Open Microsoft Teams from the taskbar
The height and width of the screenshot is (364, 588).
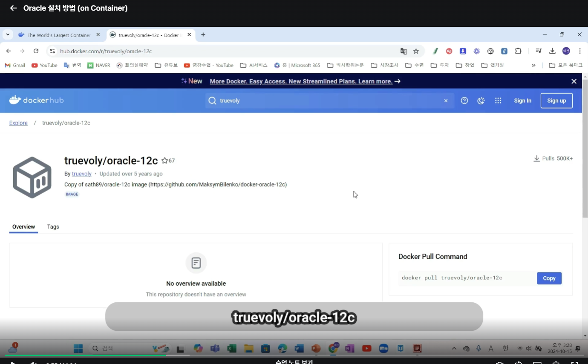(x=215, y=349)
